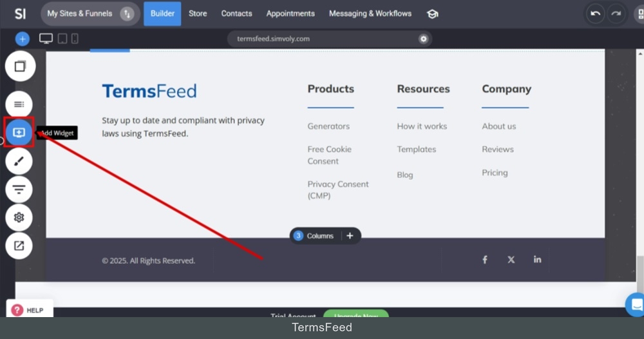
Task: Click the X social icon
Action: click(x=511, y=260)
